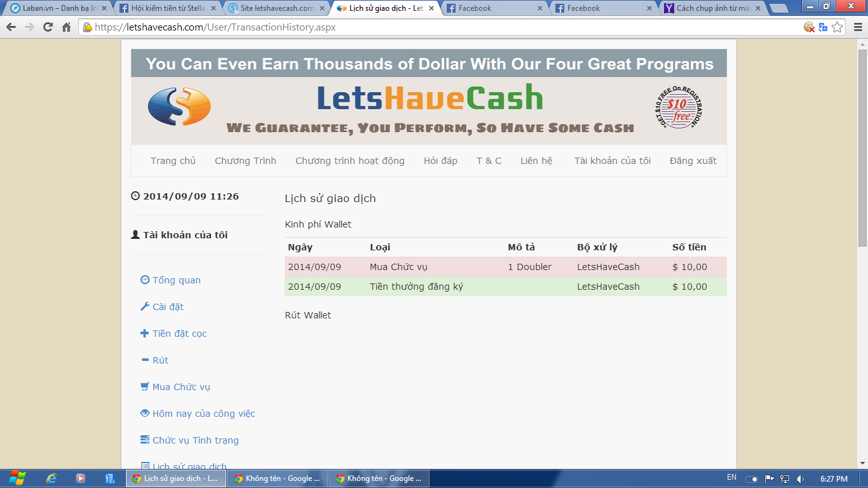Screen dimensions: 868x488
Task: Go to Chương trình hoạt động
Action: (350, 161)
